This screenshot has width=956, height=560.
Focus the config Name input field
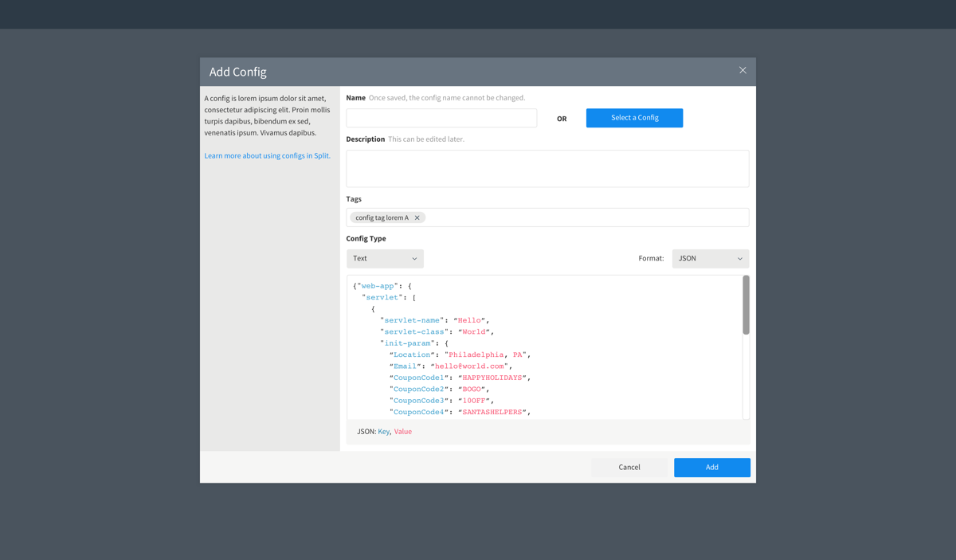point(441,118)
